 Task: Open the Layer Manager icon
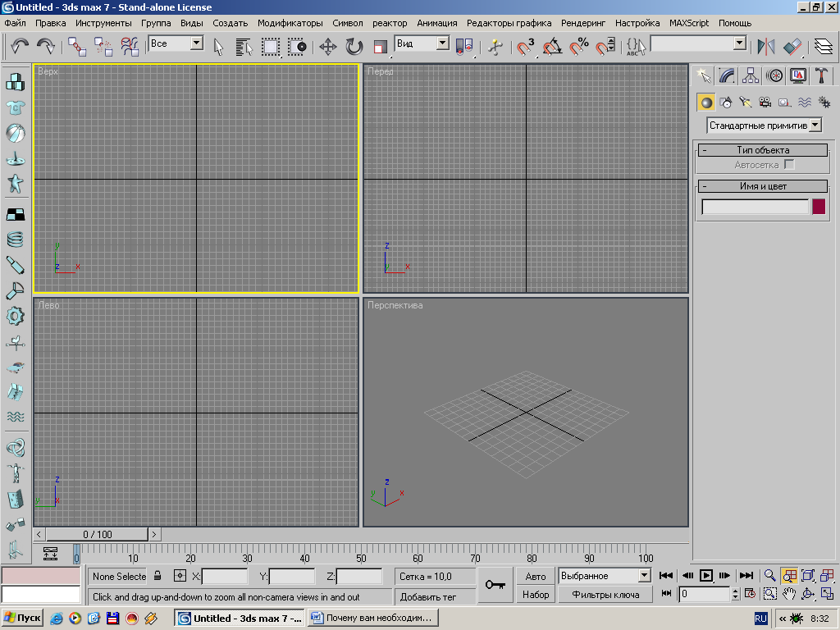click(824, 46)
